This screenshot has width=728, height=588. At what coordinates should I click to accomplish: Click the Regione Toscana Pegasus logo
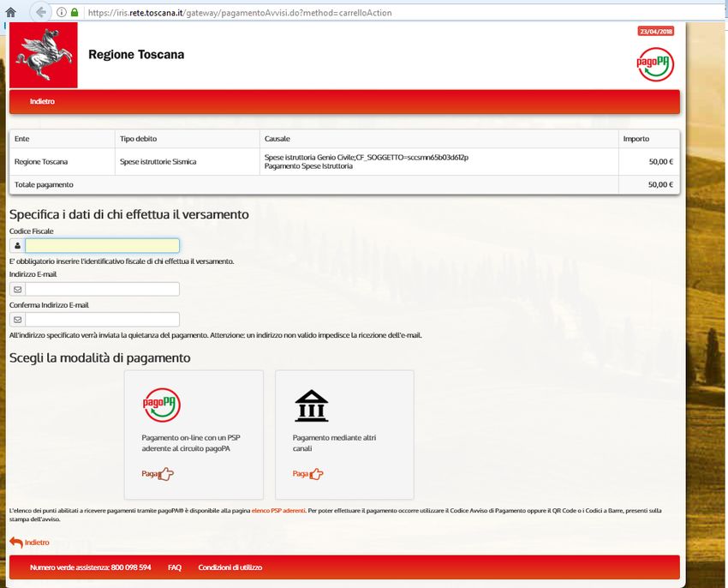(43, 55)
